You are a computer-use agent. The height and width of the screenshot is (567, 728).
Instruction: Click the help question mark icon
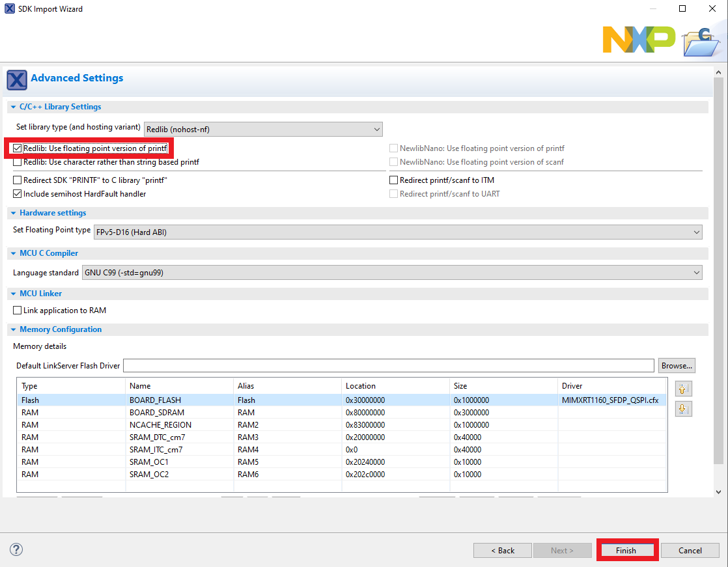click(17, 549)
